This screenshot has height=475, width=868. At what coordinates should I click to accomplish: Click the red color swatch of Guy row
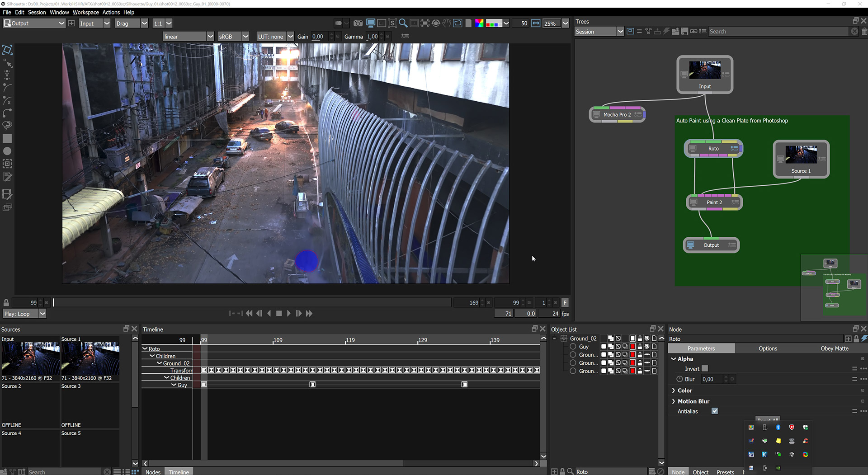pos(632,347)
